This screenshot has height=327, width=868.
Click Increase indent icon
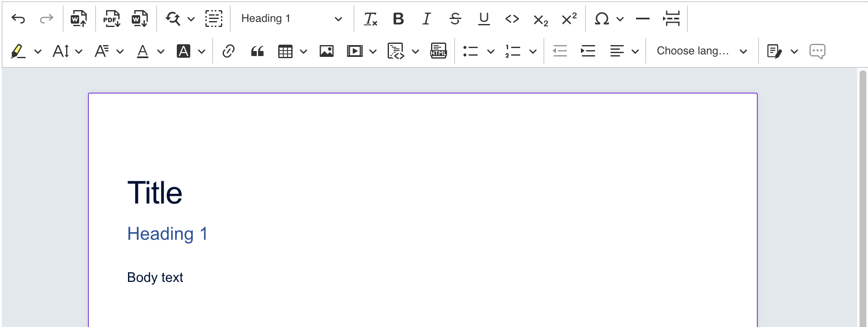point(588,51)
